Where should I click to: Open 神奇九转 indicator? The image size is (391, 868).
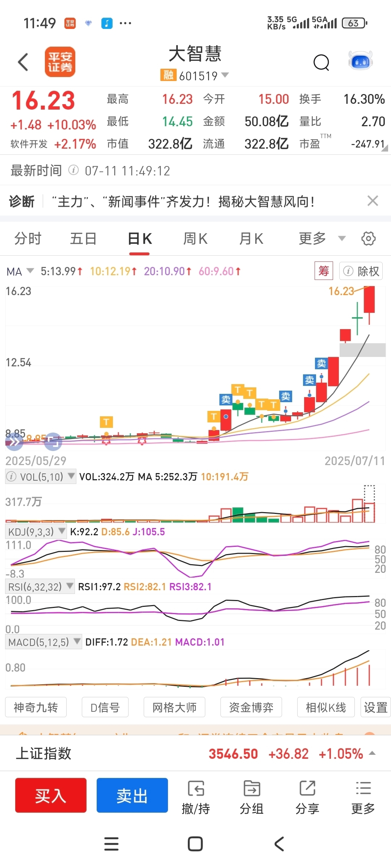(x=36, y=707)
